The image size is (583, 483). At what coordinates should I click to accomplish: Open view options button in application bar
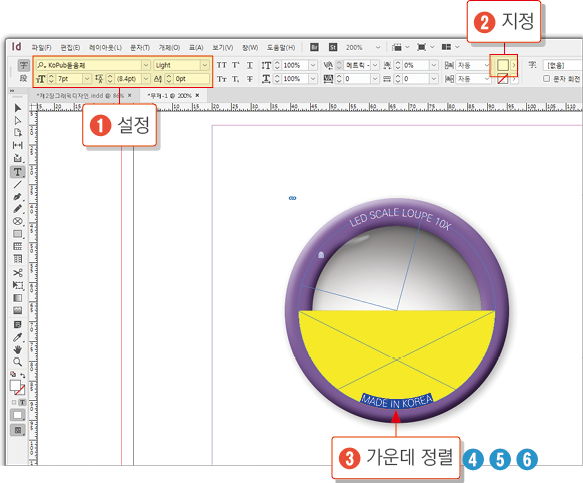click(400, 47)
